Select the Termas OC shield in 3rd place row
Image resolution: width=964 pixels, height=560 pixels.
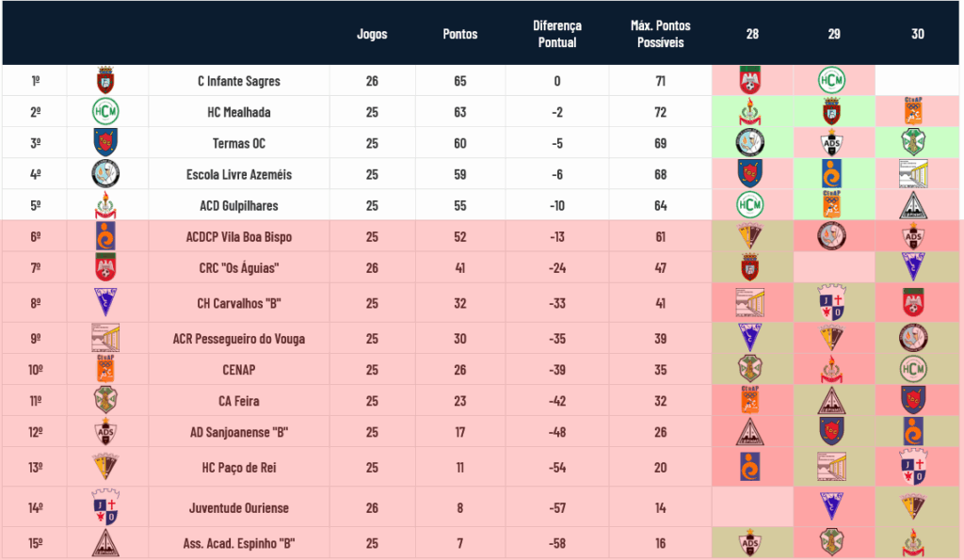(x=105, y=143)
